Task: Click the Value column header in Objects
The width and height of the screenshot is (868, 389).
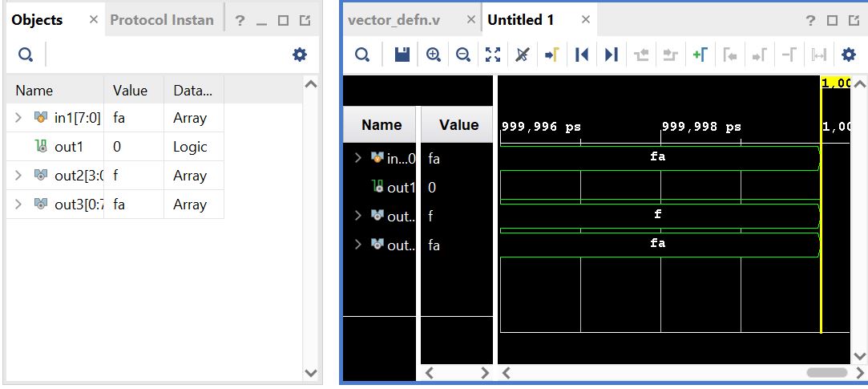Action: click(x=131, y=91)
